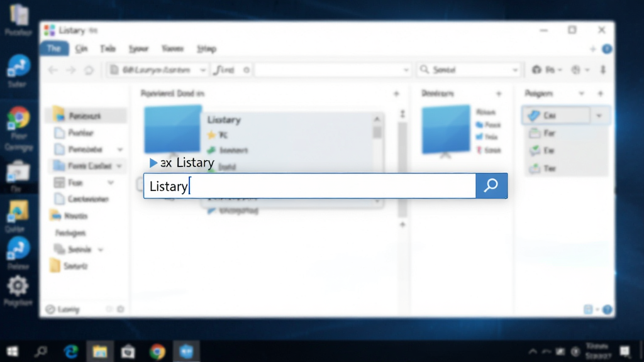Screen dimensions: 644x362
Task: Open the dropdown beside the selected blue tag item
Action: [599, 116]
